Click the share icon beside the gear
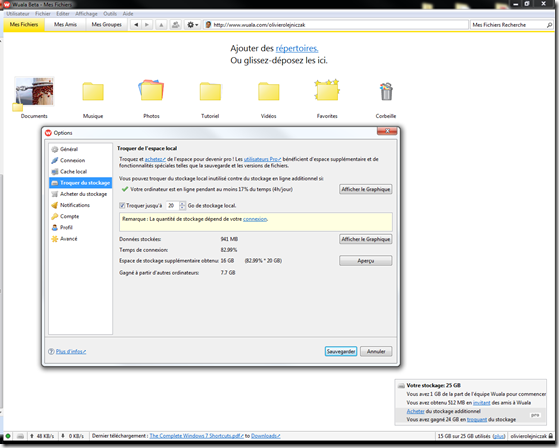The height and width of the screenshot is (448, 559). click(175, 25)
